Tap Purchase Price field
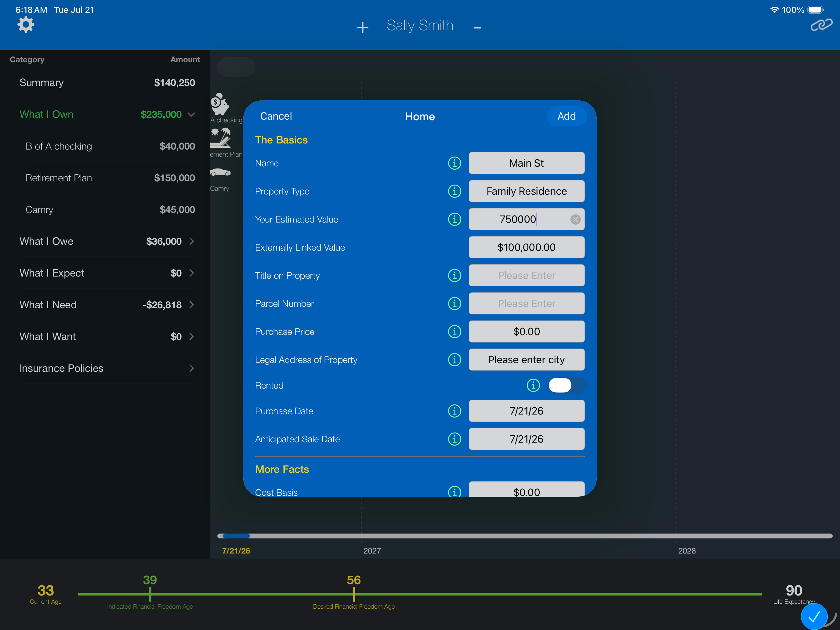Screen dimensions: 840x630 click(x=526, y=332)
